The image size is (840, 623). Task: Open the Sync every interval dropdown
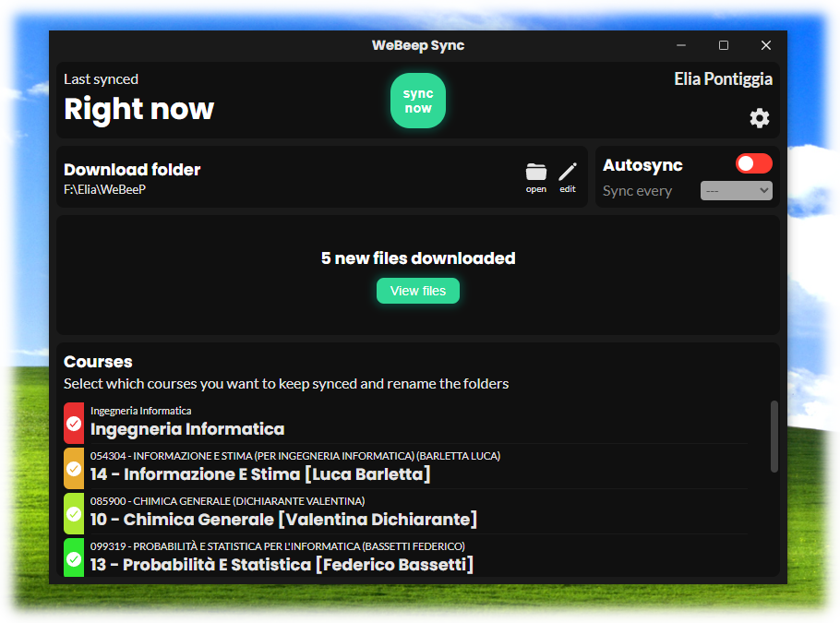click(x=736, y=191)
